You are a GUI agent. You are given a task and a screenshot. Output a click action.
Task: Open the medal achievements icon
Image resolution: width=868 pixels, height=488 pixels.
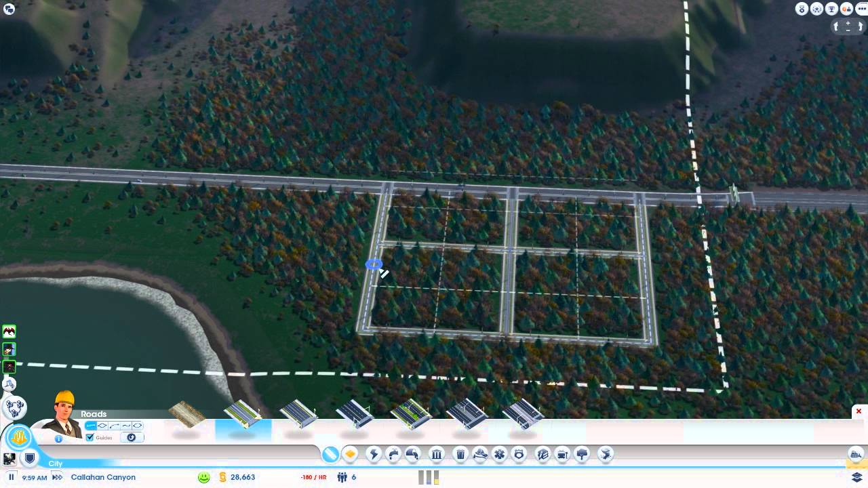[x=802, y=9]
